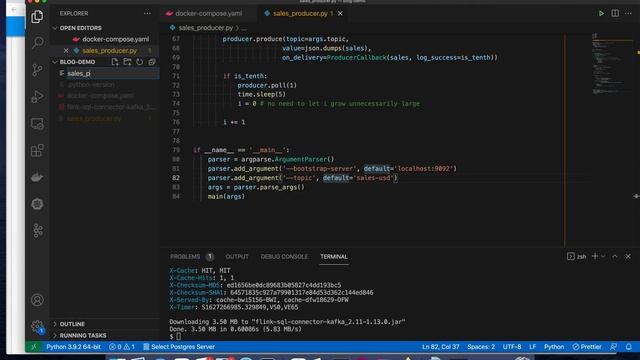Change indentation via Spaces: 2

(x=481, y=347)
